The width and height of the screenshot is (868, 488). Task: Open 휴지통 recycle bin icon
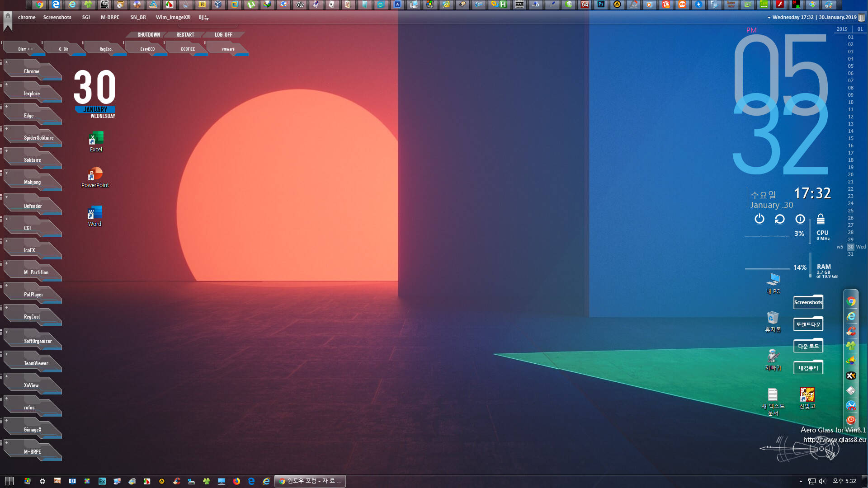point(773,322)
